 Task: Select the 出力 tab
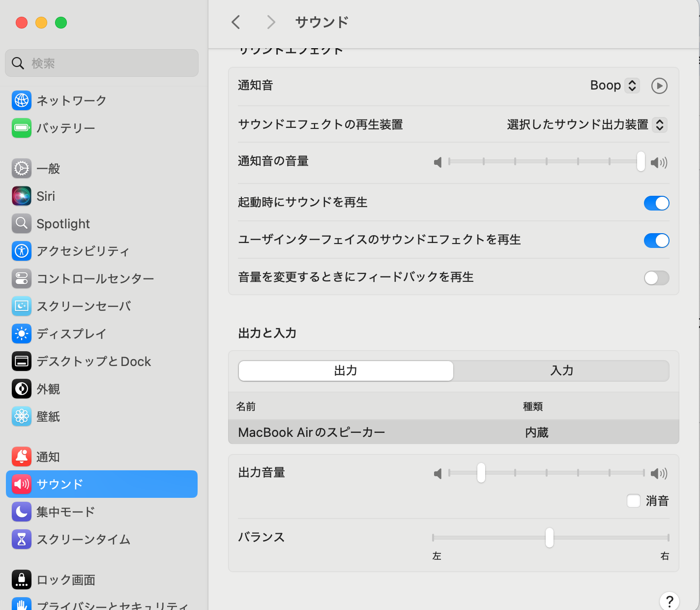(346, 371)
